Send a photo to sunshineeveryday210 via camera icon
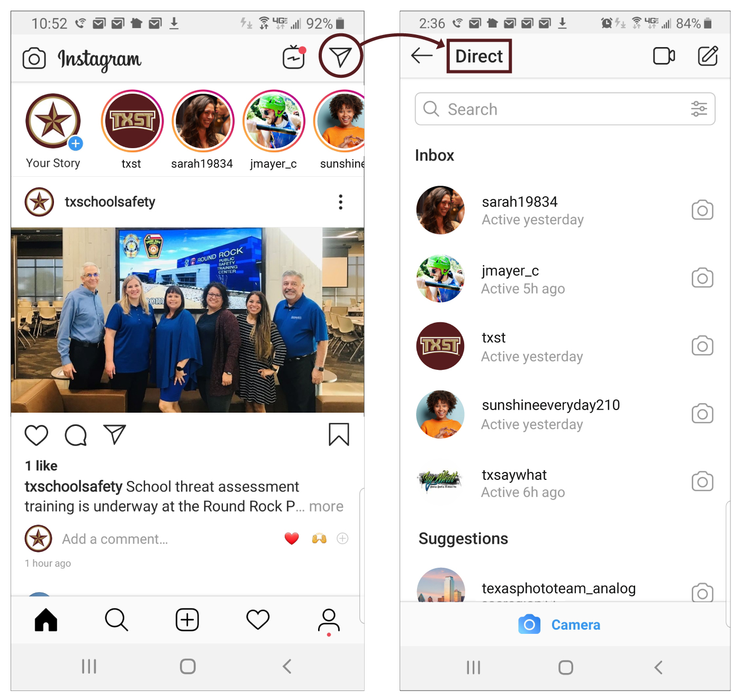 pos(702,413)
